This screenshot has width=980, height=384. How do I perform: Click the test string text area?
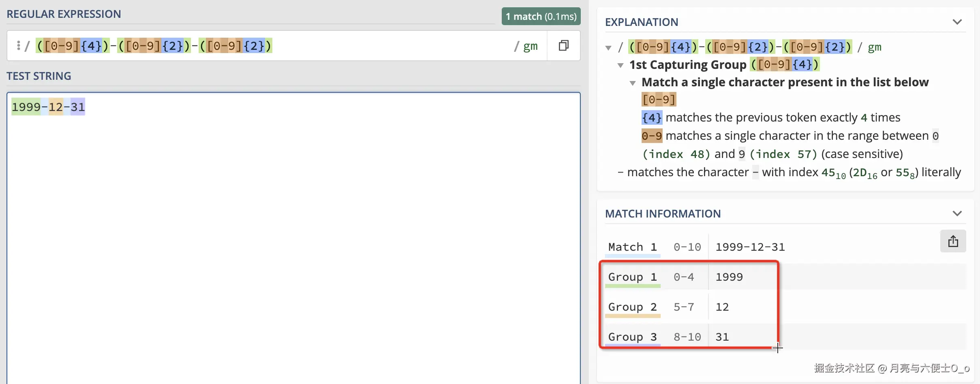[x=293, y=235]
